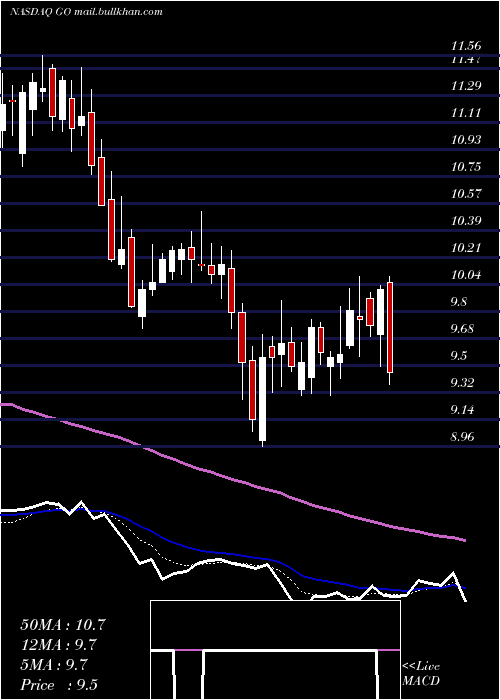Image resolution: width=500 pixels, height=700 pixels.
Task: Click the 10.04 price axis label
Action: pos(466,275)
